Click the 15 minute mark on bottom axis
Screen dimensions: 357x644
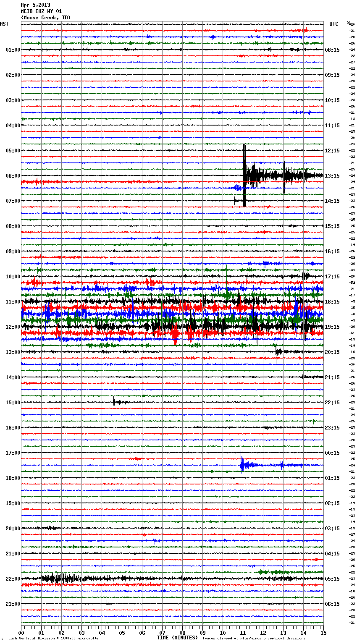323,633
